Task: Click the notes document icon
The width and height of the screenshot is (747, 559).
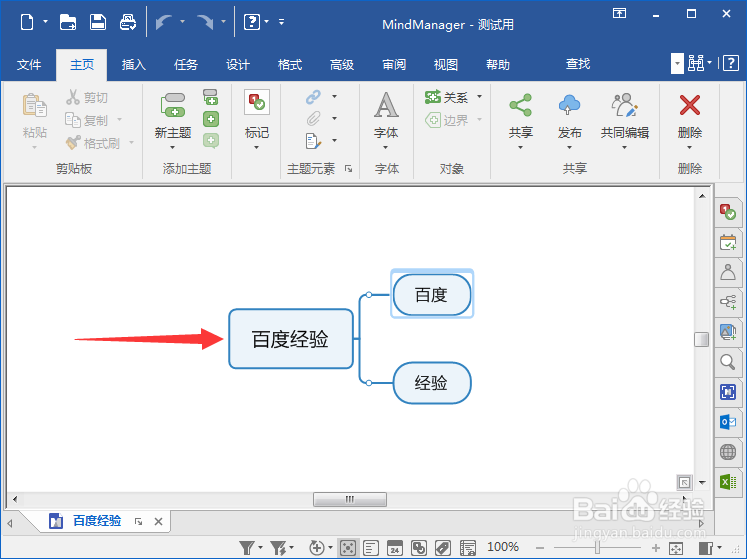Action: point(313,141)
